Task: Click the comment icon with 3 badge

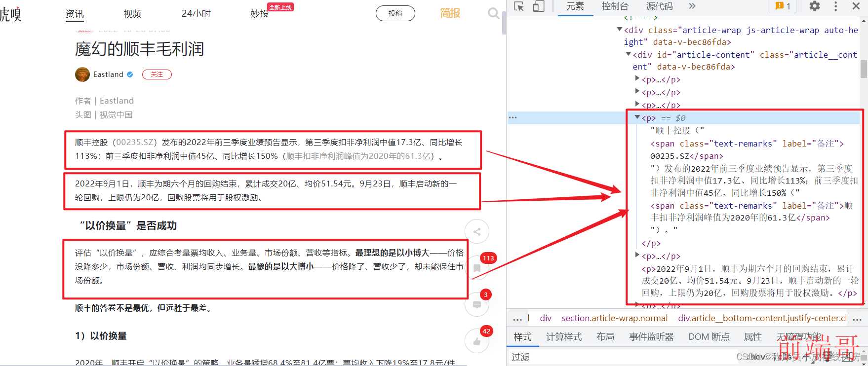Action: tap(477, 305)
